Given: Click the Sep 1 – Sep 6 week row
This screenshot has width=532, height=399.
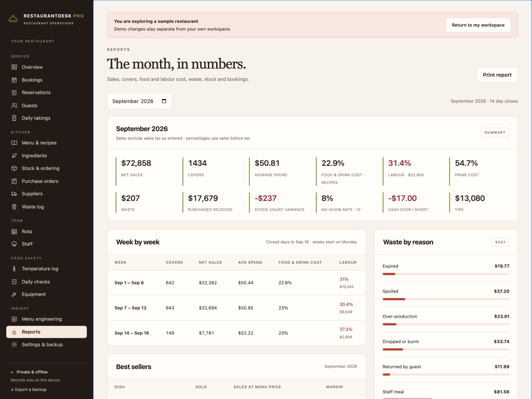Looking at the screenshot, I should (x=236, y=283).
